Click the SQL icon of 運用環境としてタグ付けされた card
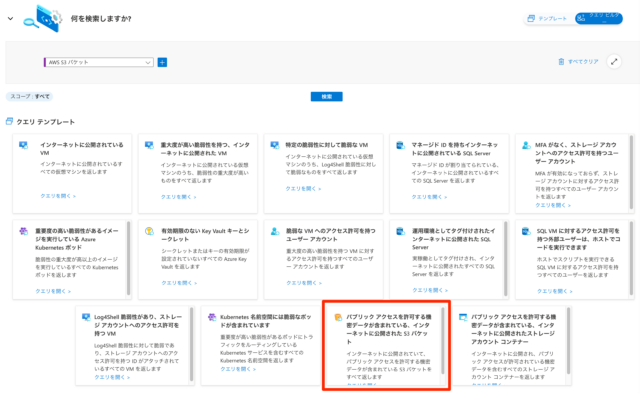This screenshot has width=640, height=393. [x=400, y=231]
